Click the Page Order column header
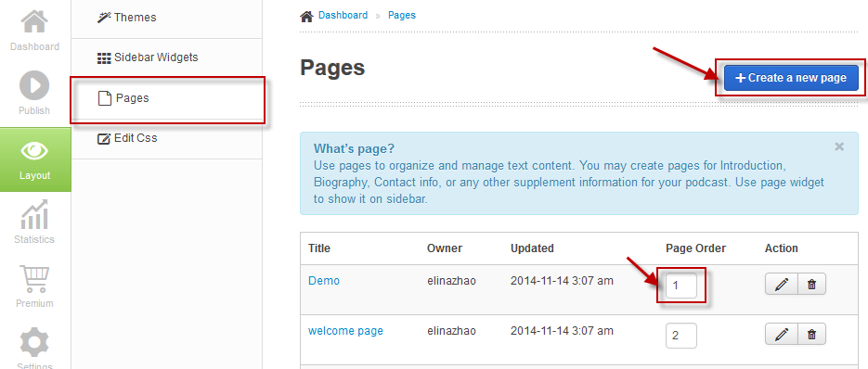The width and height of the screenshot is (868, 369). (x=696, y=248)
